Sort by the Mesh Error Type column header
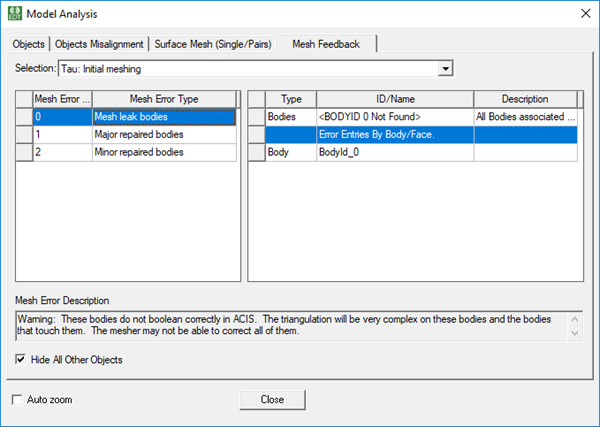 [164, 99]
